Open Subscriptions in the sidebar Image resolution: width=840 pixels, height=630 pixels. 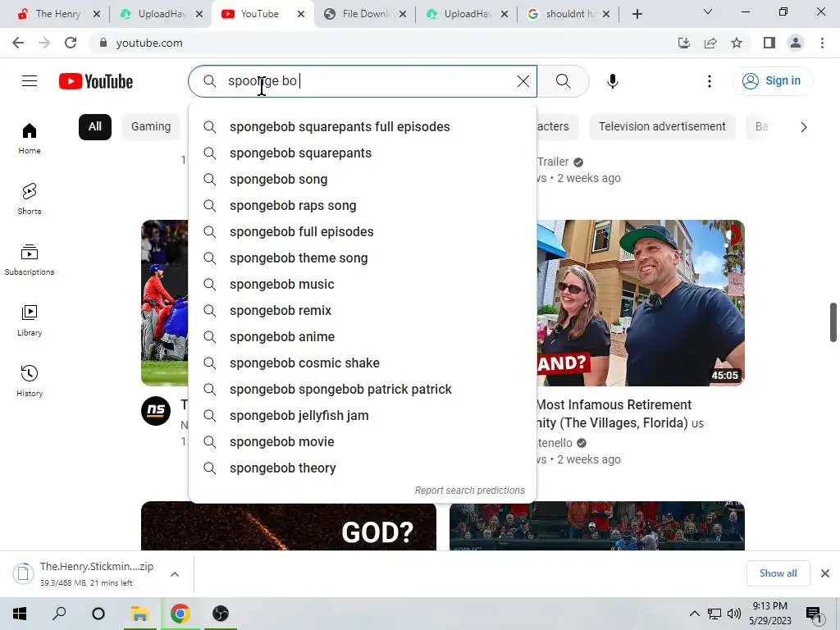[x=30, y=259]
